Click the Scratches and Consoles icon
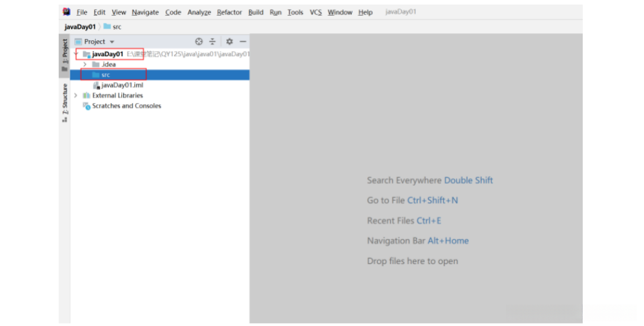The height and width of the screenshot is (326, 644). [x=86, y=106]
